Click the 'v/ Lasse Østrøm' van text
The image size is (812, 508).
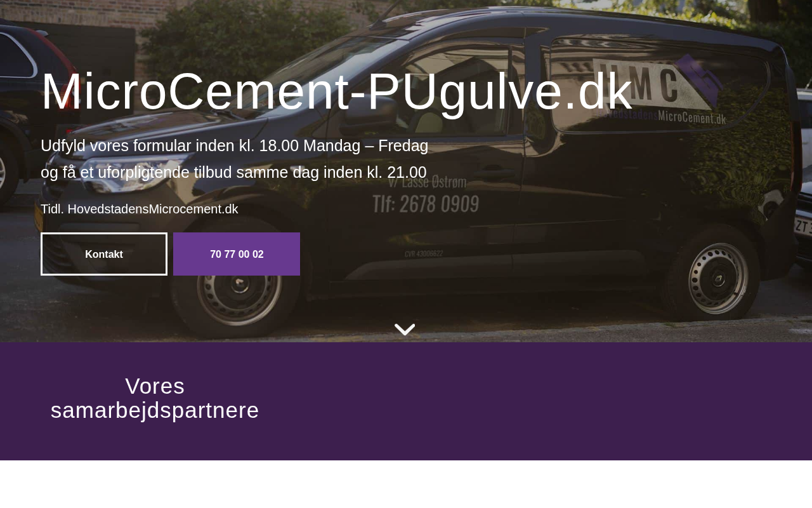(x=427, y=183)
